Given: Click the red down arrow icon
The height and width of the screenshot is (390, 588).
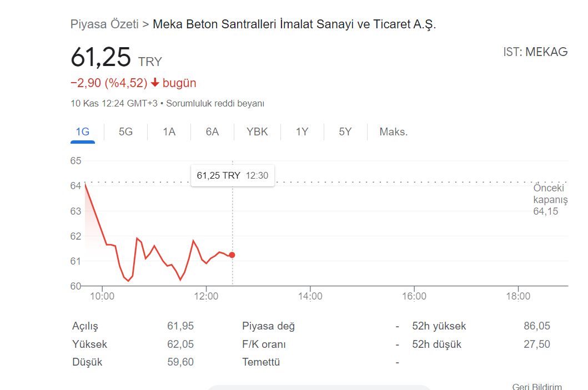Looking at the screenshot, I should [155, 83].
